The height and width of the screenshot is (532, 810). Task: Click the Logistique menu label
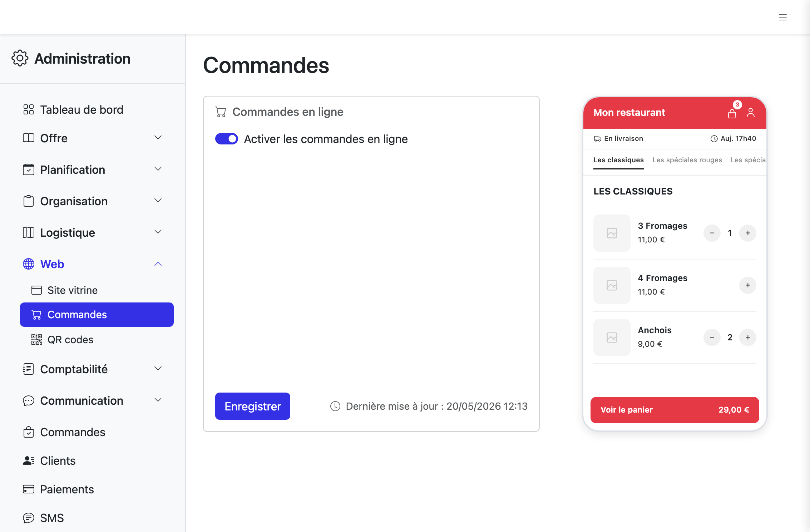point(68,232)
